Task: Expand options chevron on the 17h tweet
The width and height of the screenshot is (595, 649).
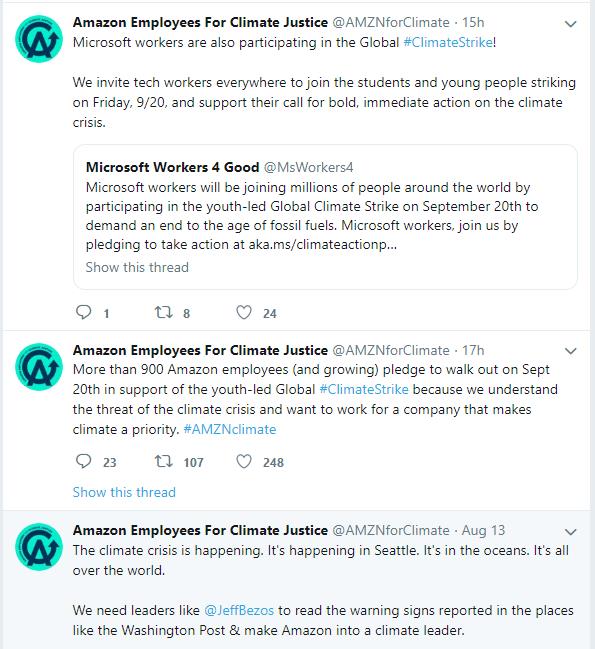Action: pos(571,351)
